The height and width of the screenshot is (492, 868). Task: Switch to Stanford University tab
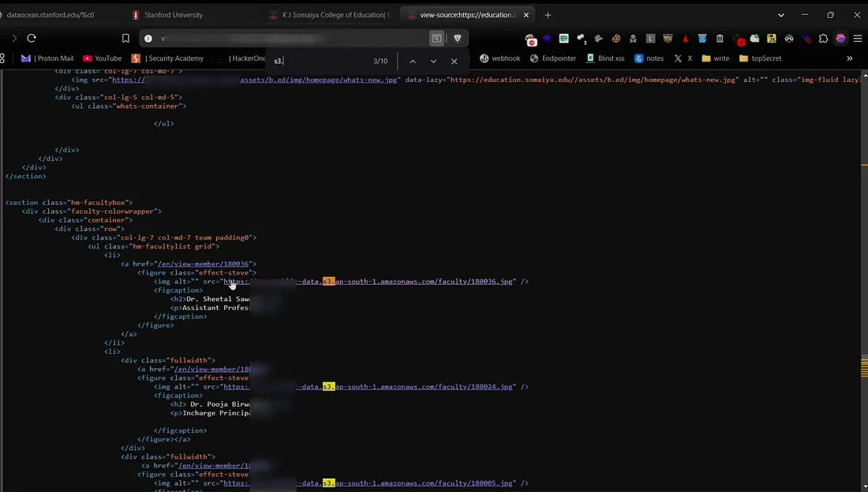point(174,15)
